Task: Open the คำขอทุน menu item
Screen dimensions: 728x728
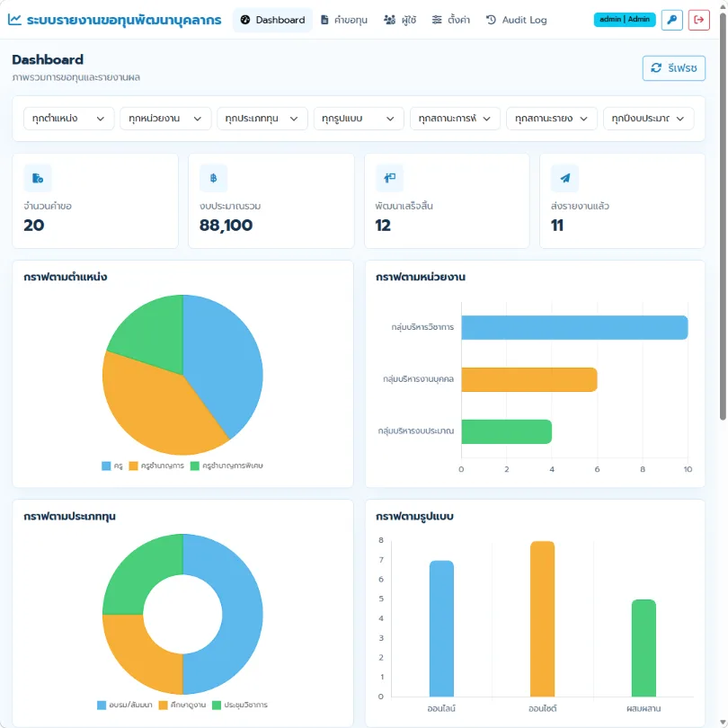Action: point(344,20)
